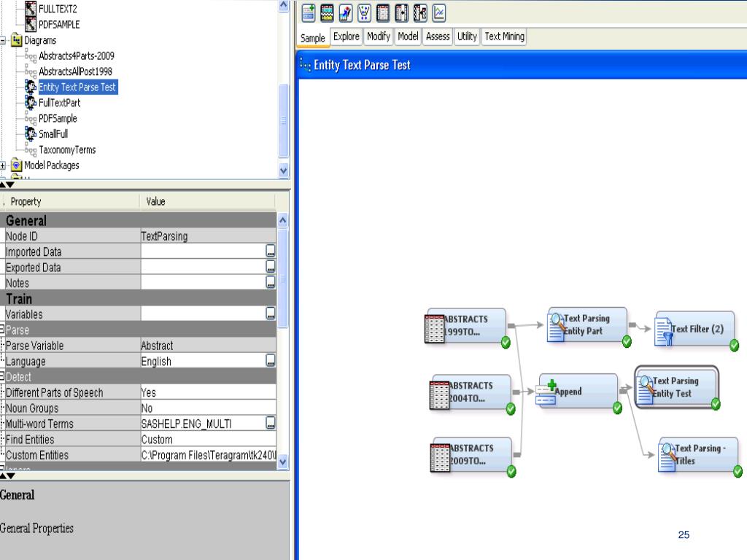Image resolution: width=747 pixels, height=560 pixels.
Task: Click green check status on Text Filter (2)
Action: (734, 346)
